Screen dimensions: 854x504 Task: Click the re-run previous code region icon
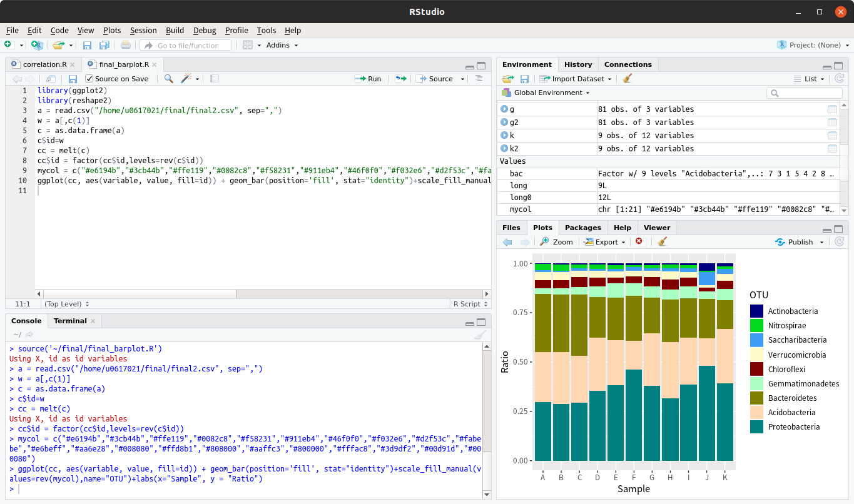pos(400,79)
